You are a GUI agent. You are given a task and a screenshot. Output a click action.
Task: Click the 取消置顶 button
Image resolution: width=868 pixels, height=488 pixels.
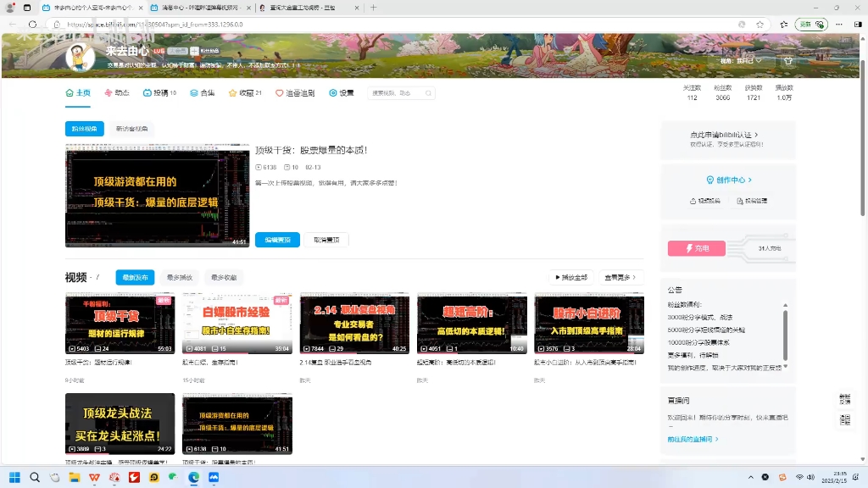[326, 240]
